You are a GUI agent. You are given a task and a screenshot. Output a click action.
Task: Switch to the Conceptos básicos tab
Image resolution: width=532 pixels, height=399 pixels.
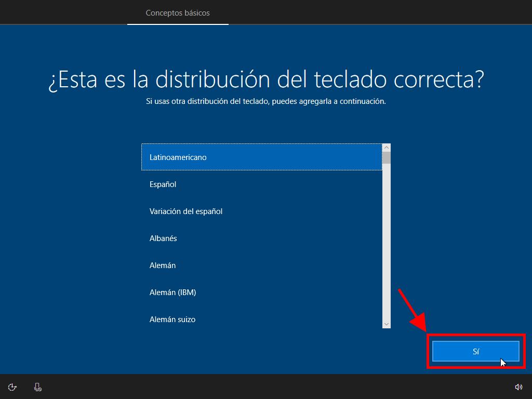pyautogui.click(x=178, y=12)
